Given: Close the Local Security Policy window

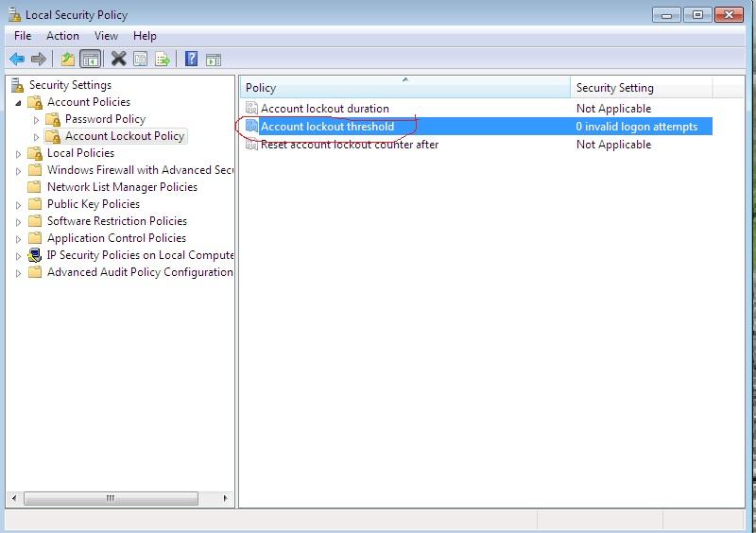Looking at the screenshot, I should pyautogui.click(x=729, y=15).
